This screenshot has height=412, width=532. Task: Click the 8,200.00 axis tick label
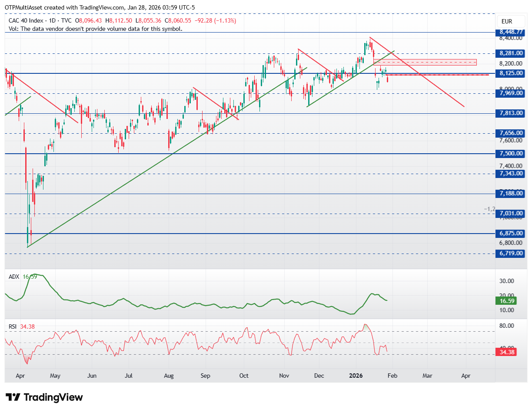[x=510, y=63]
